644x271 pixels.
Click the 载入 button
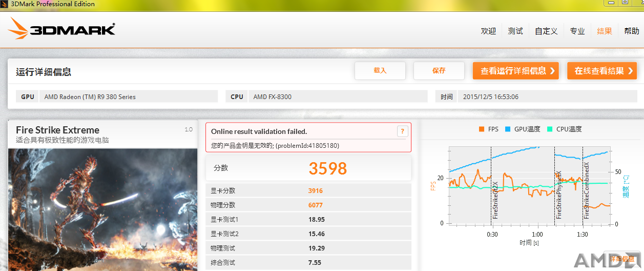(380, 71)
